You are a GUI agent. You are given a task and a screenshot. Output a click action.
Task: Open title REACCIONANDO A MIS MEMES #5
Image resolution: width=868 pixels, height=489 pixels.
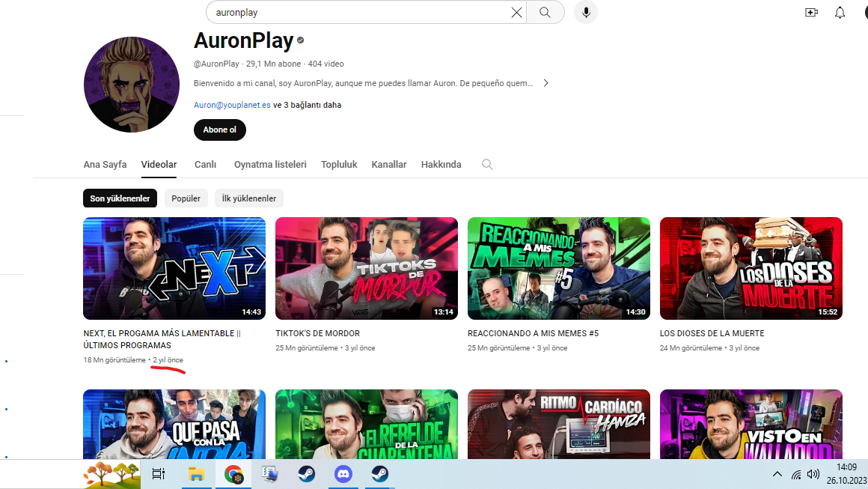[x=533, y=333]
